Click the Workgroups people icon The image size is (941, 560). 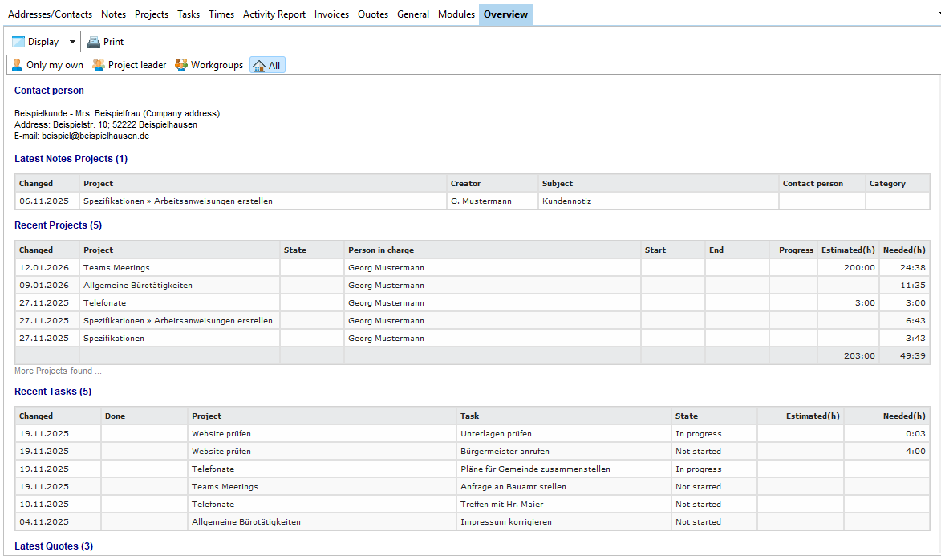tap(181, 65)
